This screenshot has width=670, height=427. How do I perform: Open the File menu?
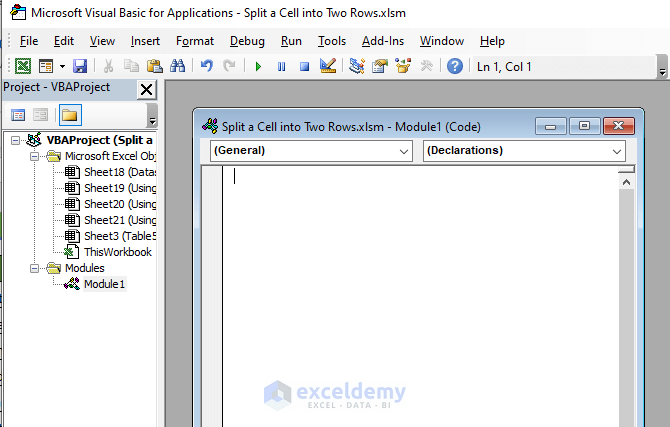(x=29, y=41)
